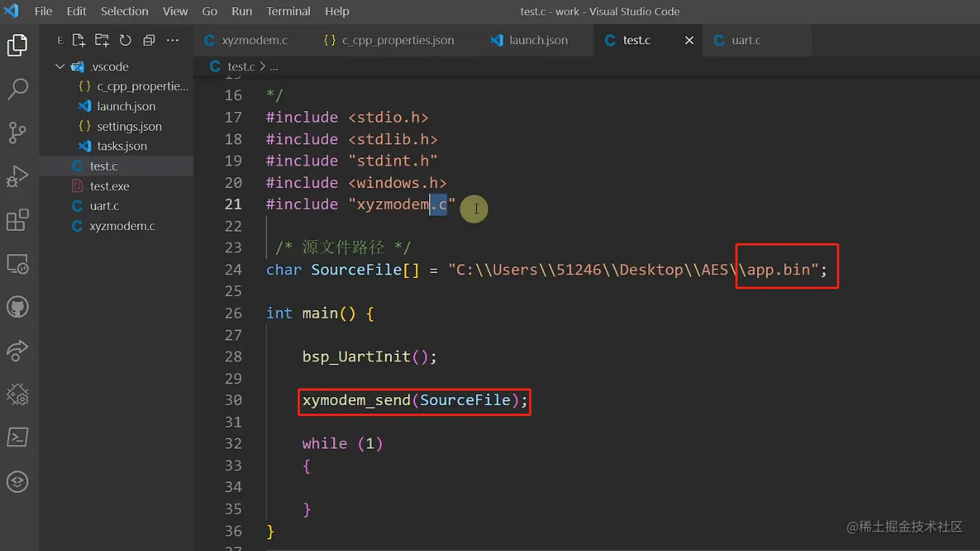
Task: Click the bsp_UartInit() call
Action: (x=369, y=356)
